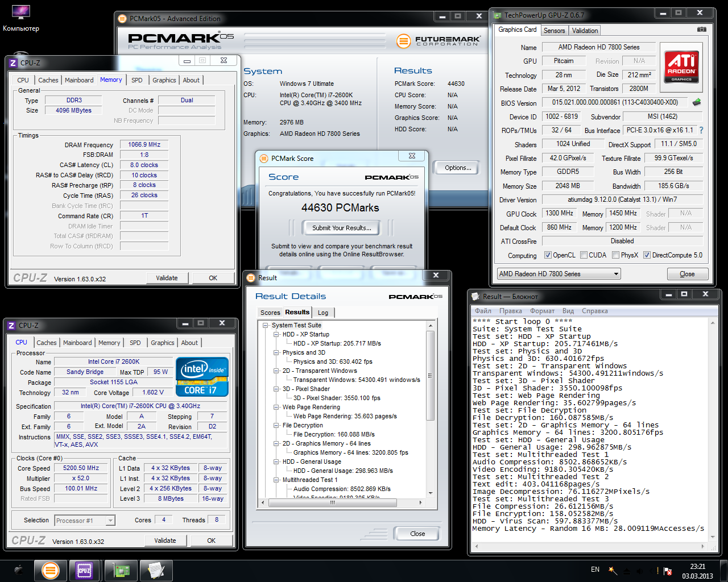The width and height of the screenshot is (728, 582).
Task: Click the ATI Radeon Graphics logo
Action: coord(681,66)
